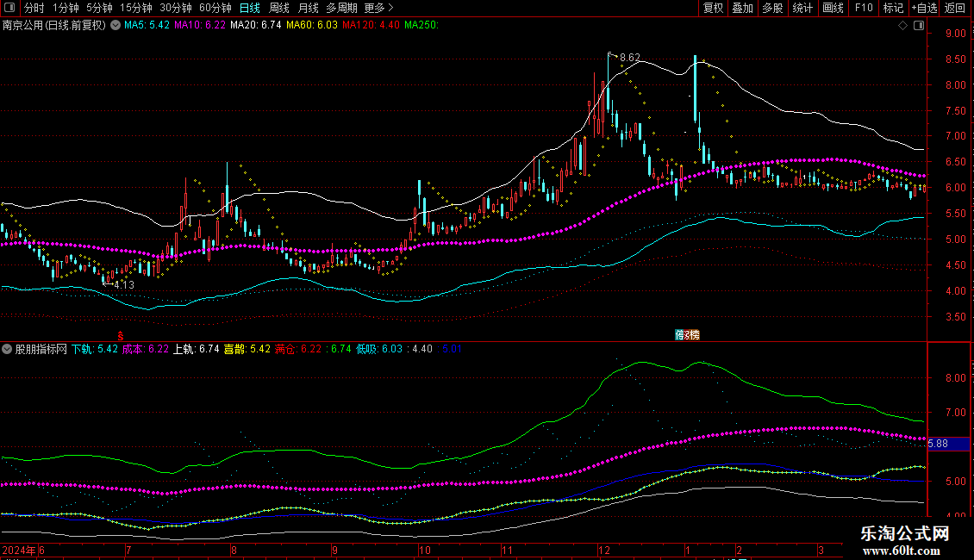Switch to 周线 weekly chart
This screenshot has height=560, width=974.
(279, 8)
